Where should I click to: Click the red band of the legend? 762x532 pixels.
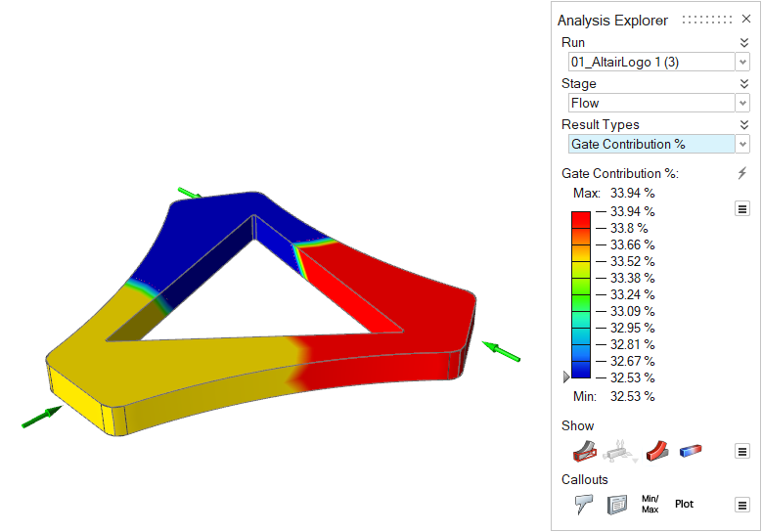click(x=581, y=220)
